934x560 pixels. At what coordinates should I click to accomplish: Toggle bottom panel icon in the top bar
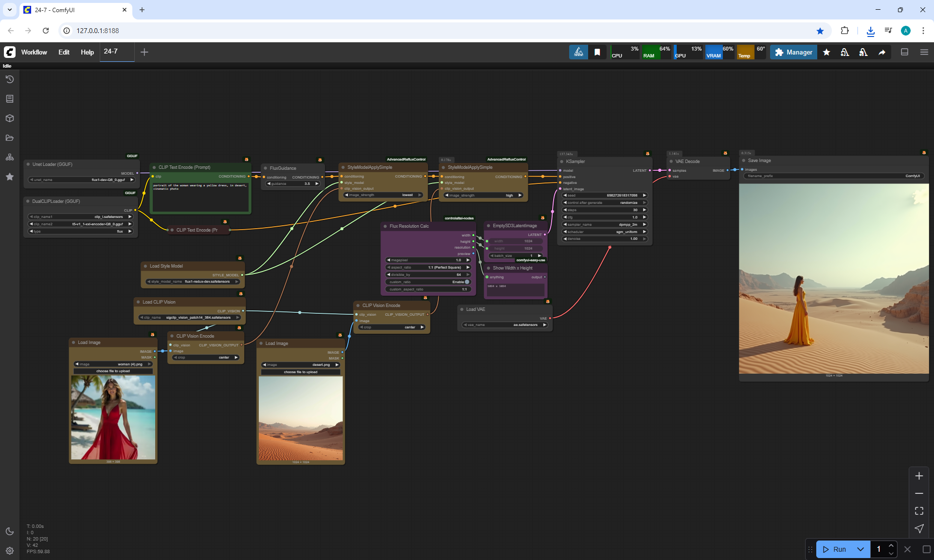click(904, 52)
